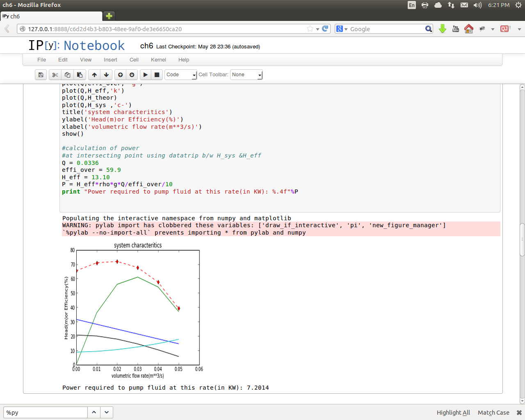Run the current cell

click(x=145, y=75)
